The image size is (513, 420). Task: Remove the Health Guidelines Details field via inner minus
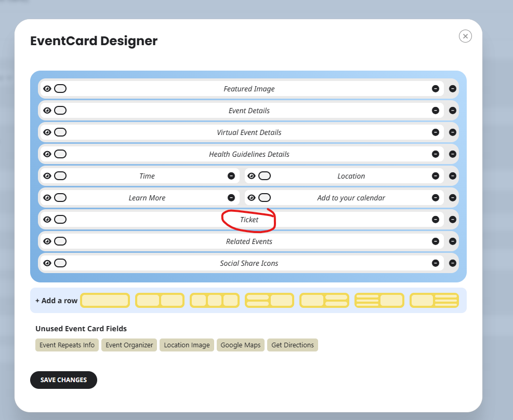click(x=436, y=154)
